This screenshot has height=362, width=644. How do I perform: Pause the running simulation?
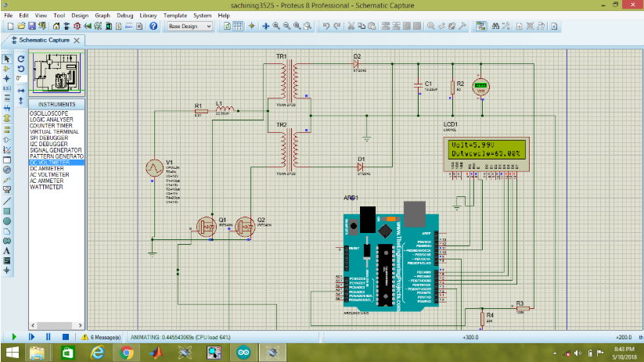(x=48, y=337)
